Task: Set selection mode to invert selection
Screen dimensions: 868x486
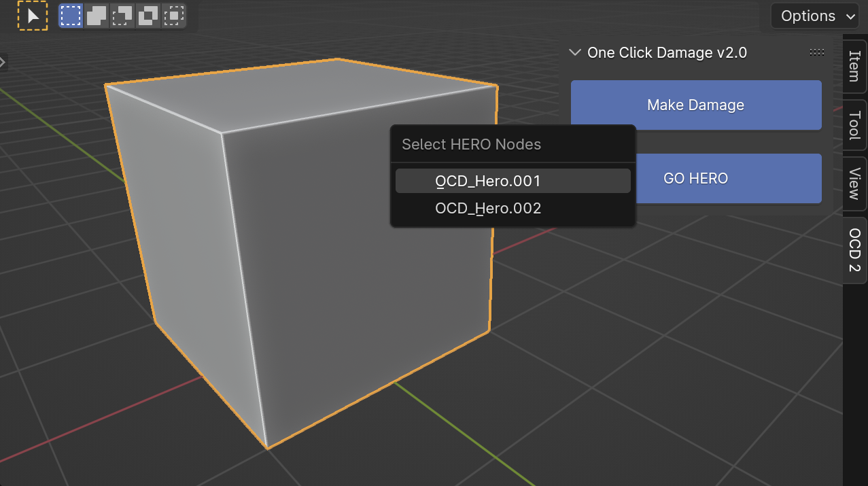Action: [x=148, y=16]
